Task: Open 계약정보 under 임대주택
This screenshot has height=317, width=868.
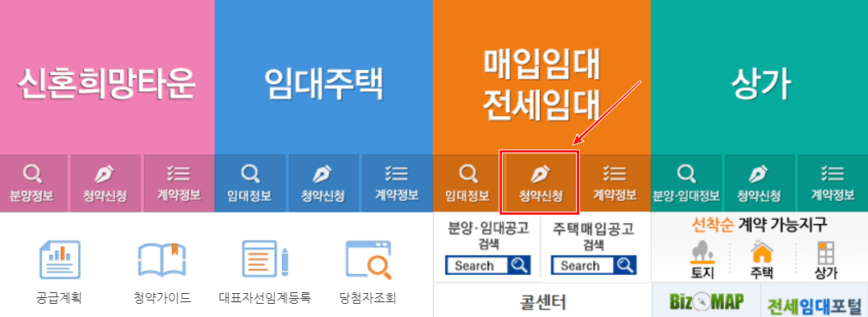Action: point(397,183)
